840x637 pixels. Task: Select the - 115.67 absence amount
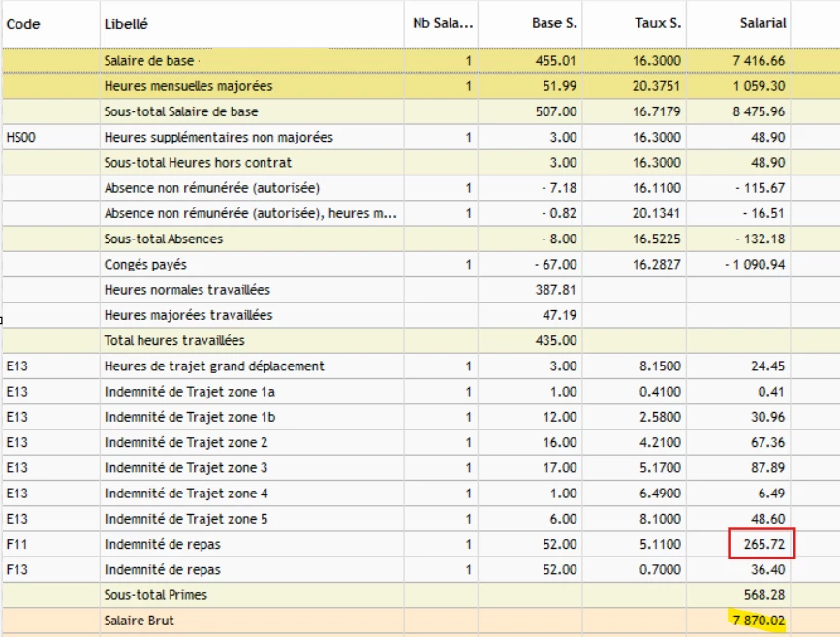[x=761, y=188]
